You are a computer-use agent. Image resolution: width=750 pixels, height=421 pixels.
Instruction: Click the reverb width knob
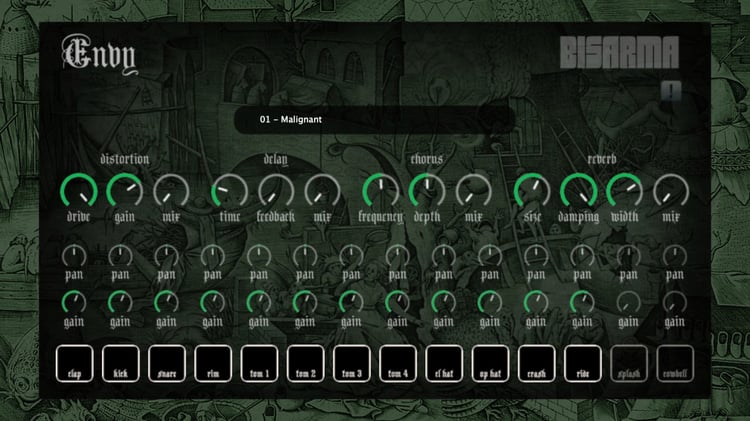click(625, 191)
